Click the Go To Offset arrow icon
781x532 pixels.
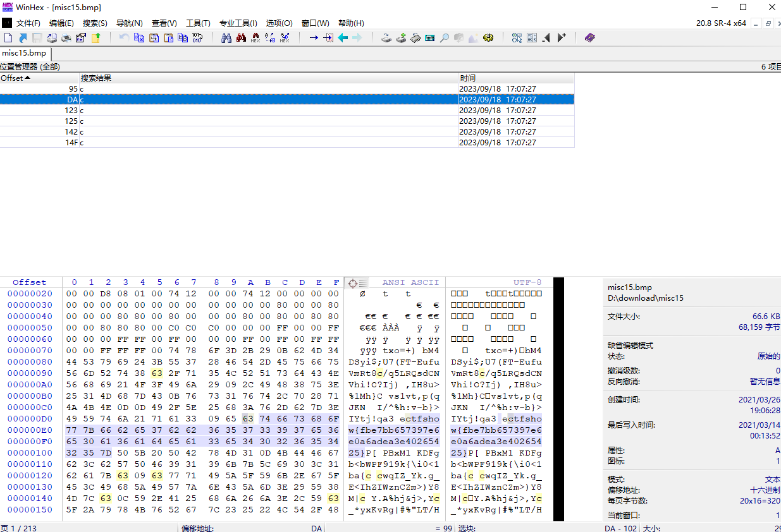[x=314, y=38]
